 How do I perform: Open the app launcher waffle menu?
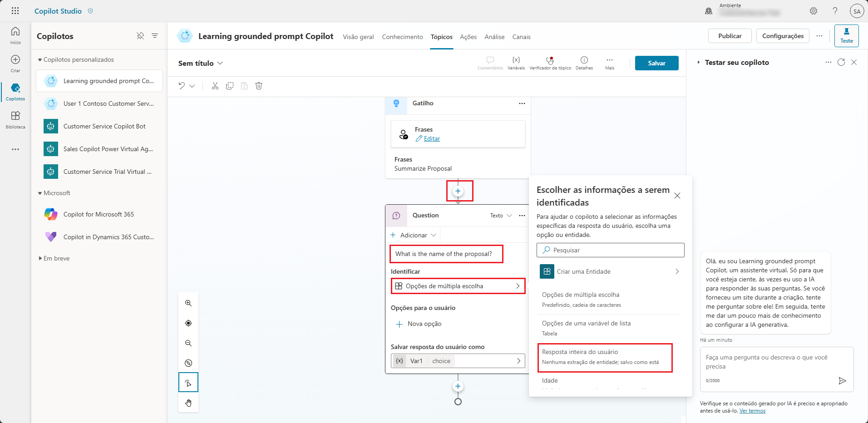click(15, 11)
